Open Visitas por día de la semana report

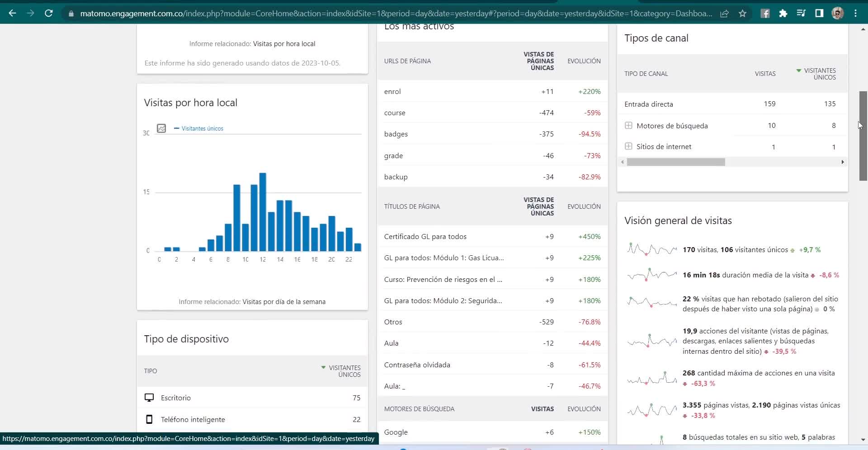(x=283, y=302)
